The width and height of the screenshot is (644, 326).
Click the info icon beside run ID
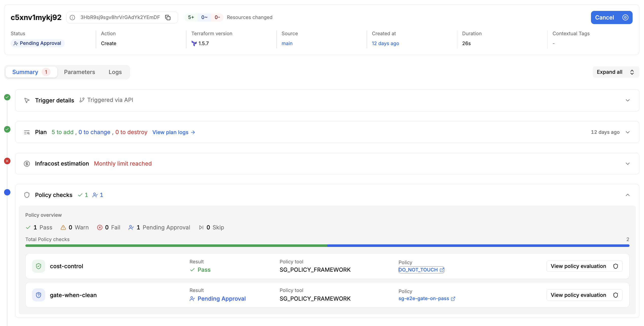point(72,17)
